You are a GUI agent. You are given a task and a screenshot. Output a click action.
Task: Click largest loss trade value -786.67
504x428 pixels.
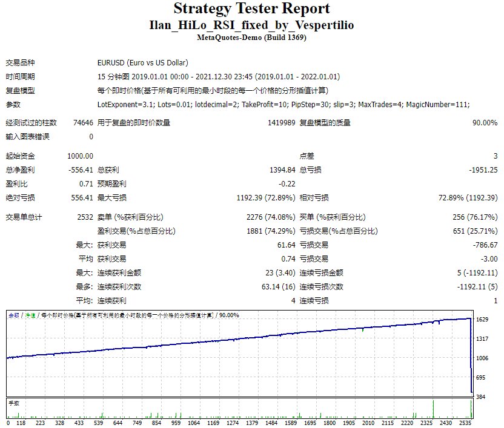(x=485, y=245)
